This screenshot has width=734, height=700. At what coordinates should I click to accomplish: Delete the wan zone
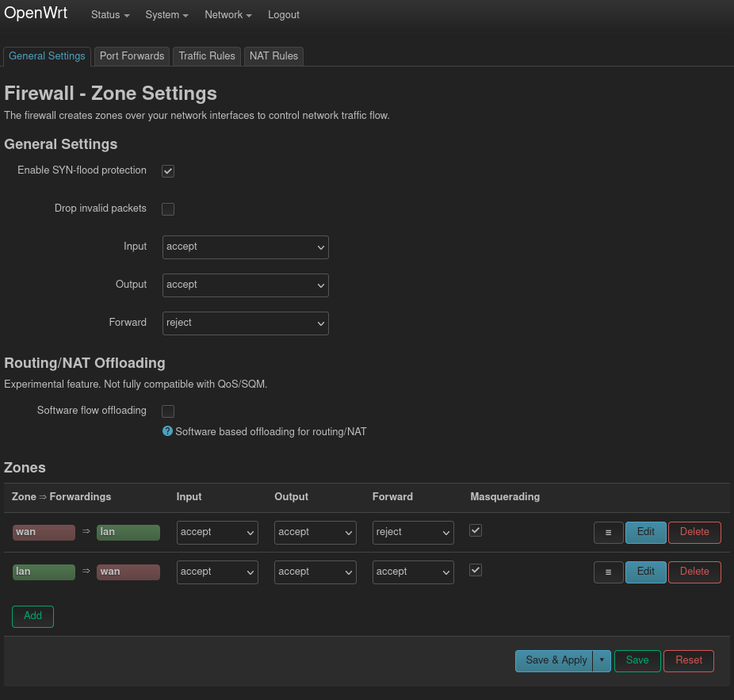[694, 533]
